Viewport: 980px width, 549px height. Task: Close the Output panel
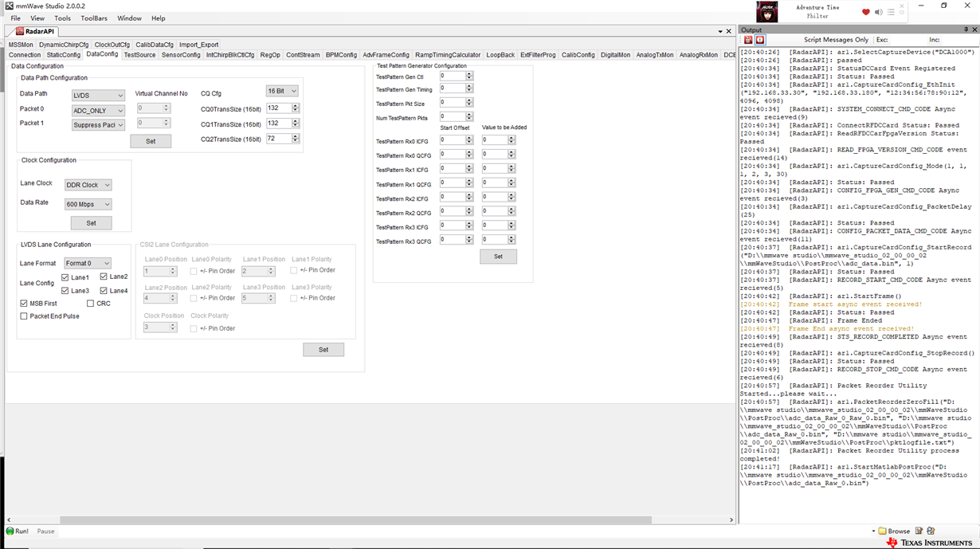coord(974,29)
